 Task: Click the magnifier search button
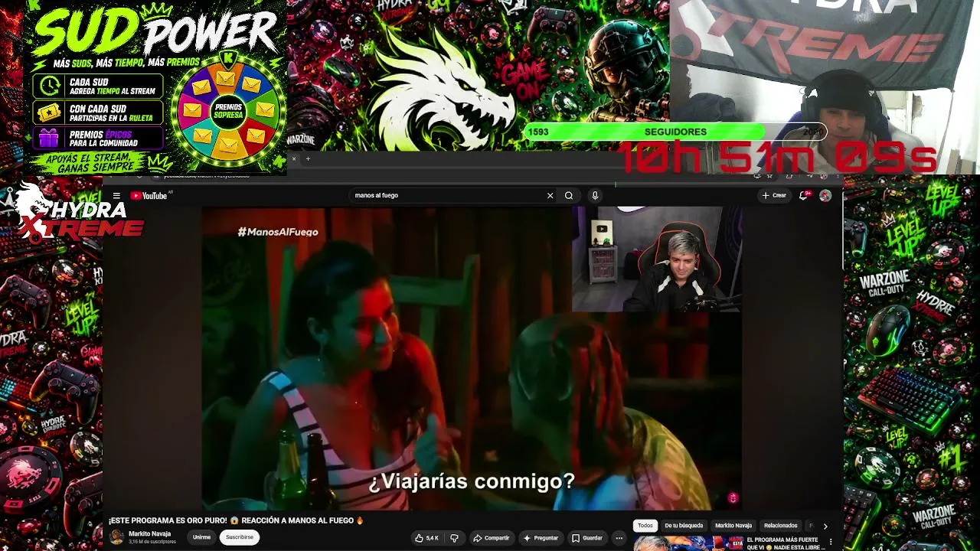point(569,196)
